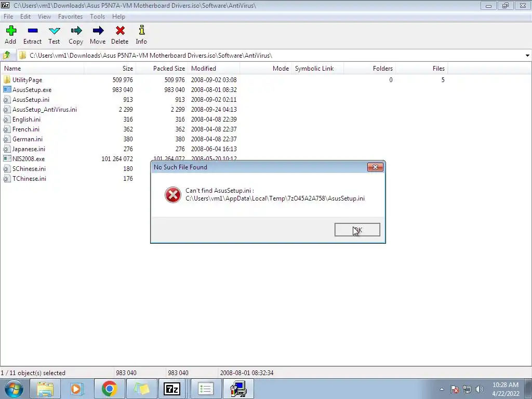This screenshot has height=399, width=532.
Task: Open Windows Media Player from the taskbar
Action: point(77,389)
